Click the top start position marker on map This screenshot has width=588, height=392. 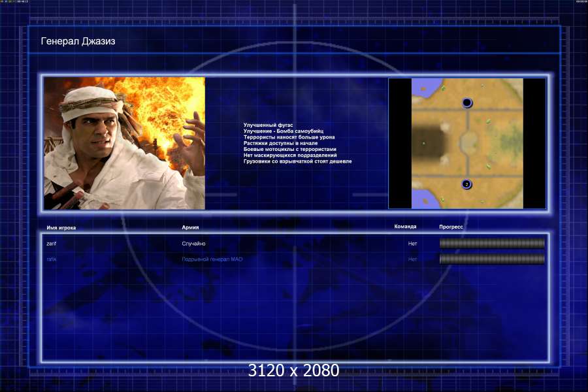466,103
